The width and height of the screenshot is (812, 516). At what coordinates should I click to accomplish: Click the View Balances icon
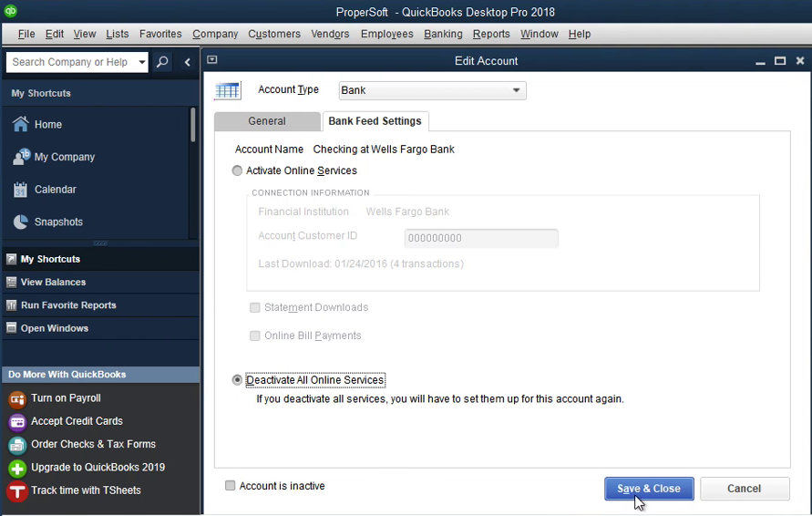(11, 283)
